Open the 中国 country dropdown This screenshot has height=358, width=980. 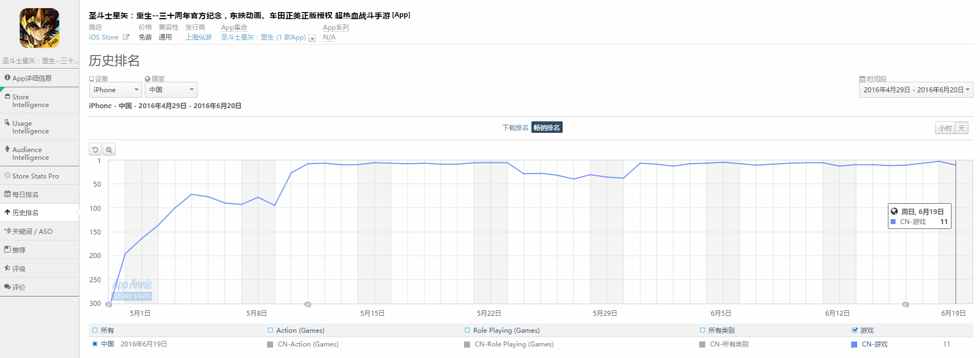coord(171,90)
